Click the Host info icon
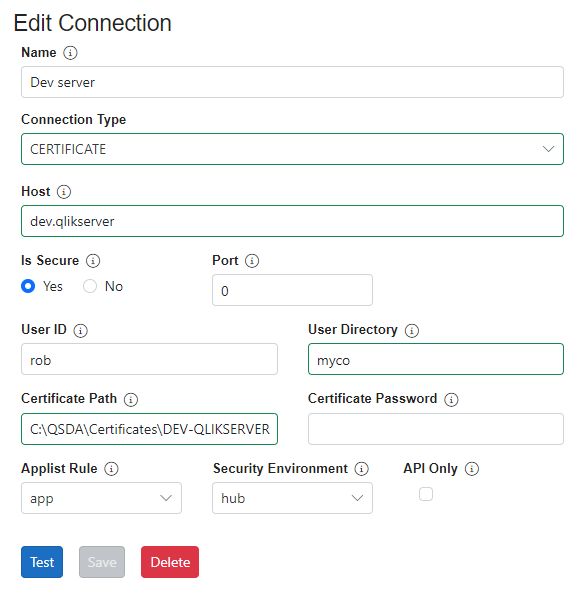Viewport: 583px width, 592px height. click(64, 192)
